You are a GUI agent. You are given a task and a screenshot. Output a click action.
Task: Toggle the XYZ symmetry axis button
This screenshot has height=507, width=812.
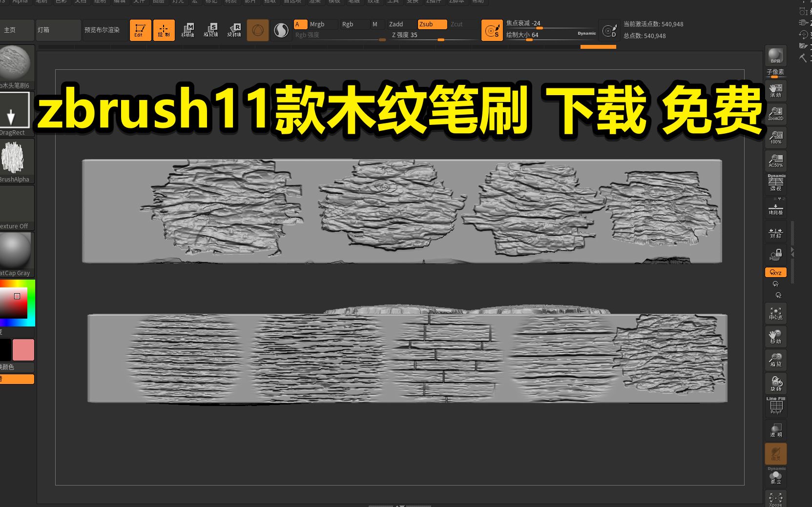point(775,272)
